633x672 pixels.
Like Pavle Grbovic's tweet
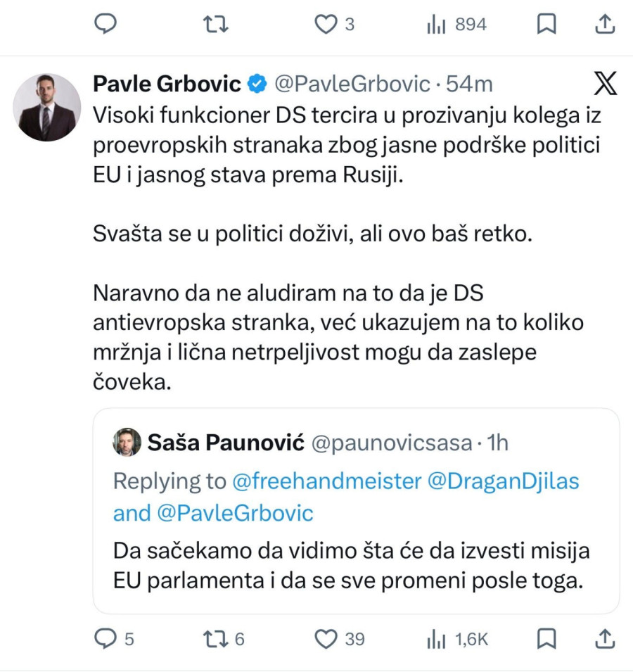click(326, 23)
